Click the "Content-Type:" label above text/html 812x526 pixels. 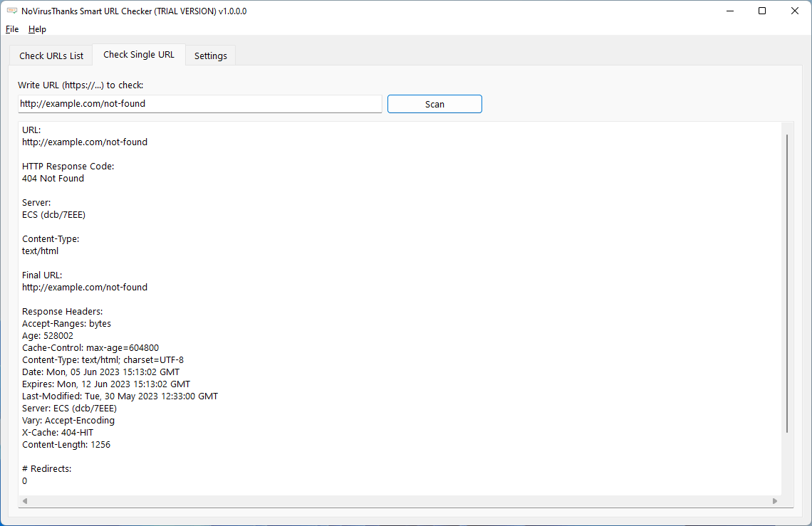pos(51,238)
